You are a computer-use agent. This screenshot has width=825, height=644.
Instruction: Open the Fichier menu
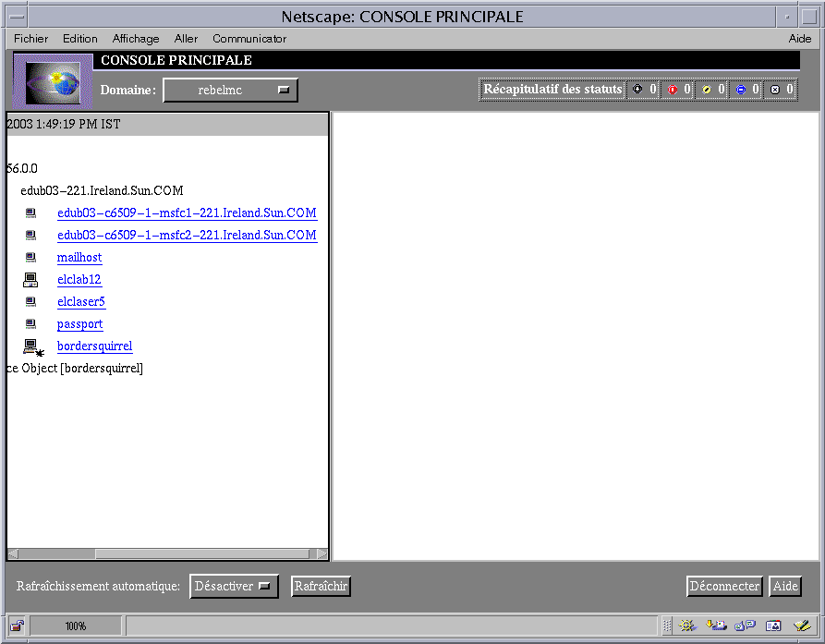[x=30, y=39]
